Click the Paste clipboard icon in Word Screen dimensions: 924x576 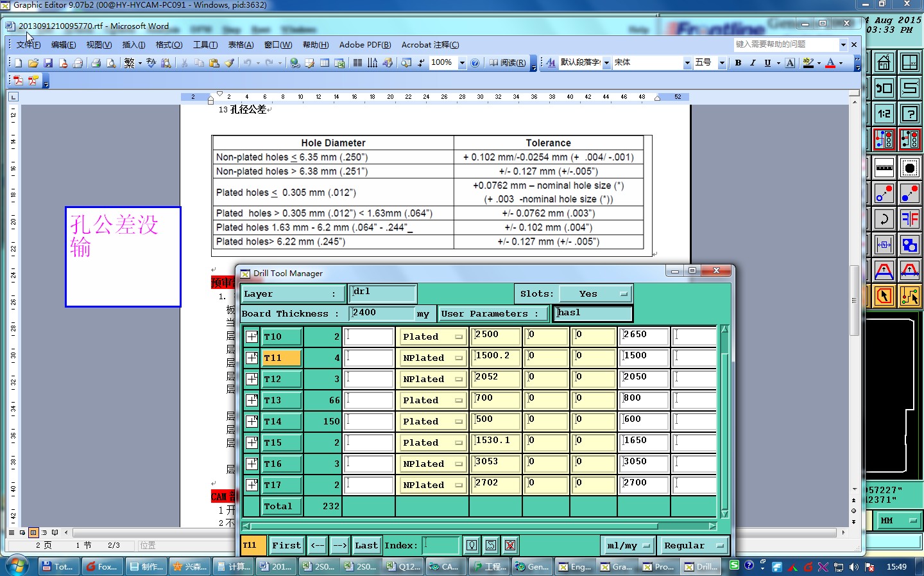(214, 63)
